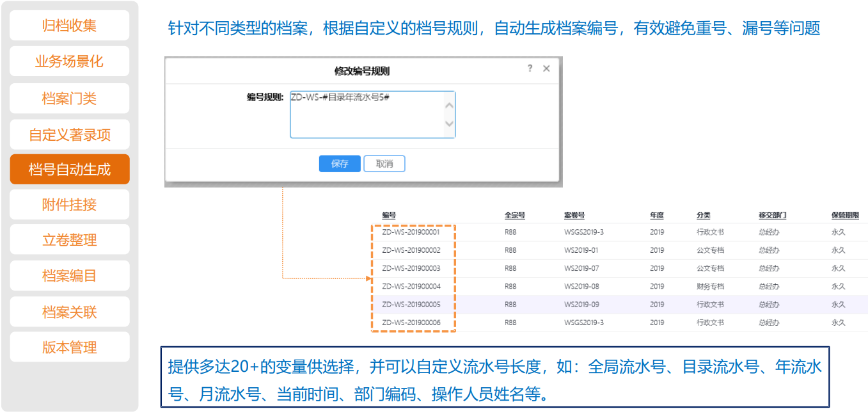Click the 保管期限 column header
The width and height of the screenshot is (868, 416).
(x=845, y=216)
